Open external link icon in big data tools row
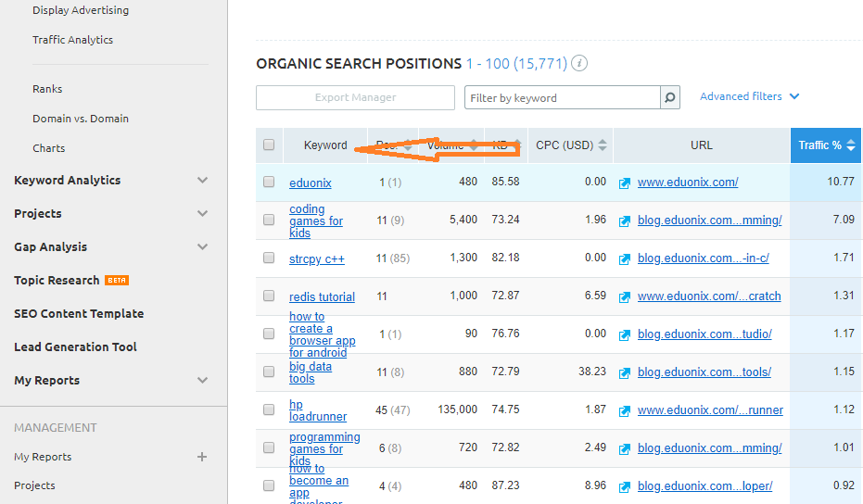 624,373
